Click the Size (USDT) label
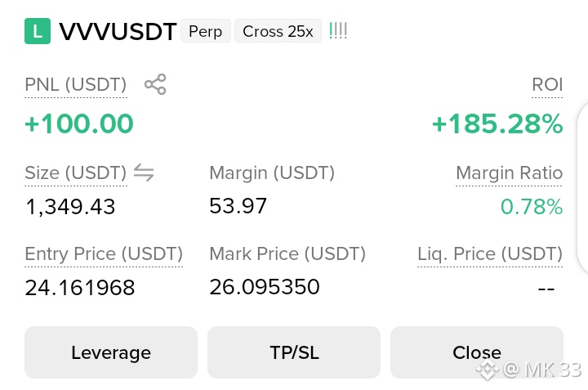588x390 pixels. click(x=75, y=173)
